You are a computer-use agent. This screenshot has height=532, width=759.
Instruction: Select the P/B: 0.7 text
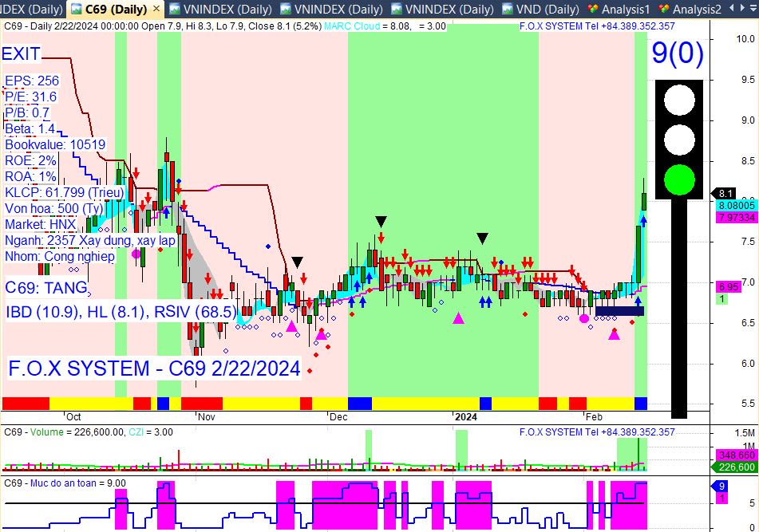tap(27, 112)
